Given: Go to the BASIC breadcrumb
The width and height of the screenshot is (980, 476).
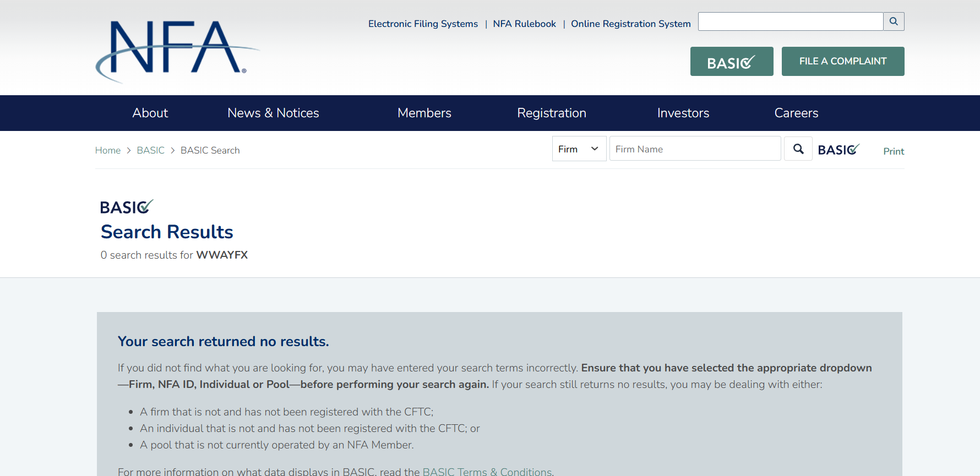Looking at the screenshot, I should click(151, 150).
